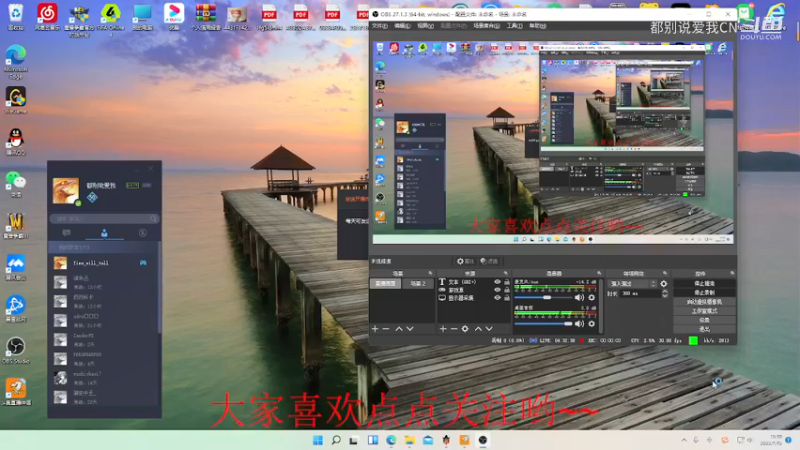Screen dimensions: 800x450
Task: Switch to chat messages tab in panel
Action: pyautogui.click(x=66, y=233)
